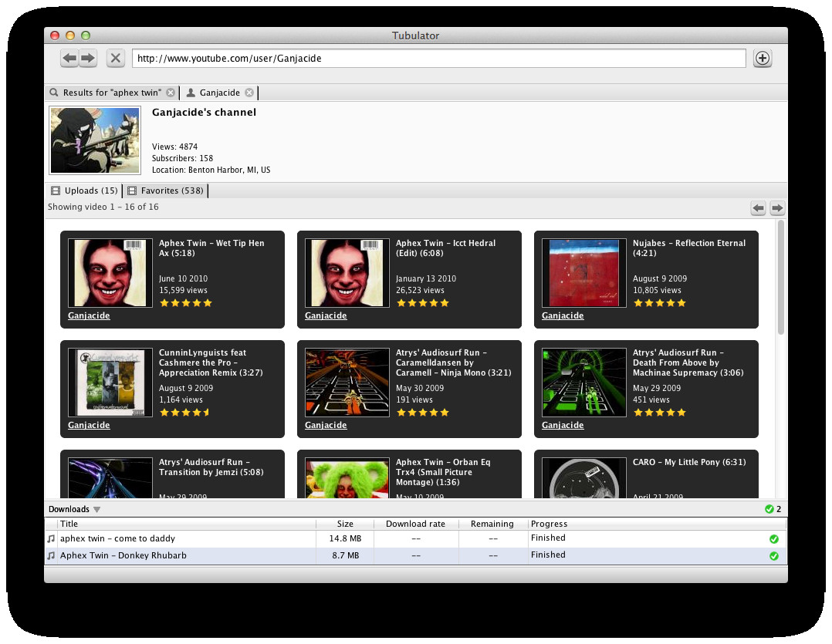Click the 8.7 MB size cell
The image size is (832, 644).
(346, 555)
